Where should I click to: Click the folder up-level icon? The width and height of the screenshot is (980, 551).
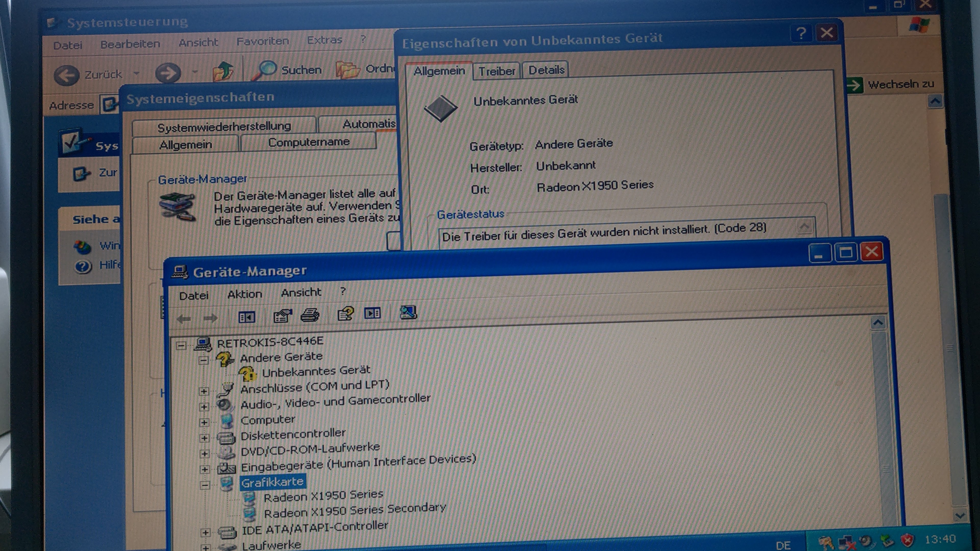(x=223, y=71)
